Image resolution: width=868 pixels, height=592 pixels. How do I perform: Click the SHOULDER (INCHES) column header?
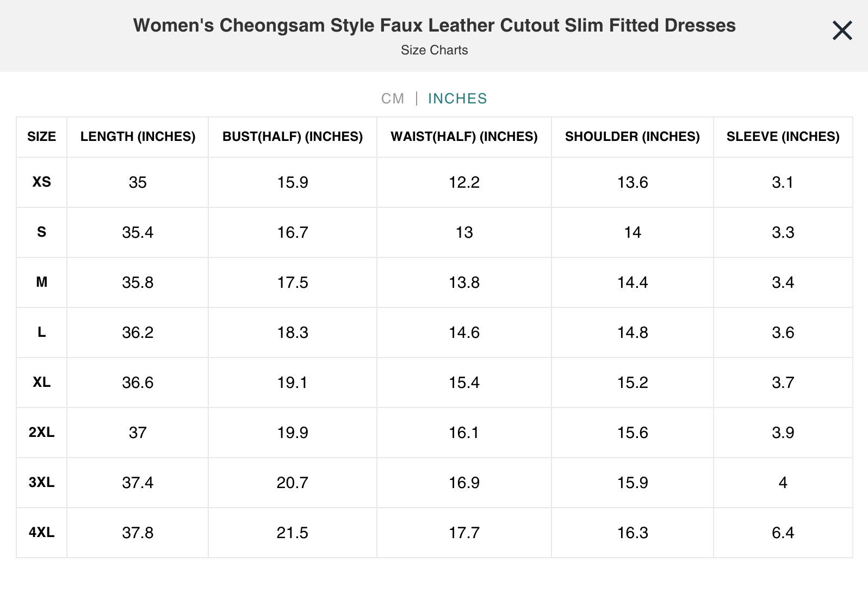click(632, 137)
